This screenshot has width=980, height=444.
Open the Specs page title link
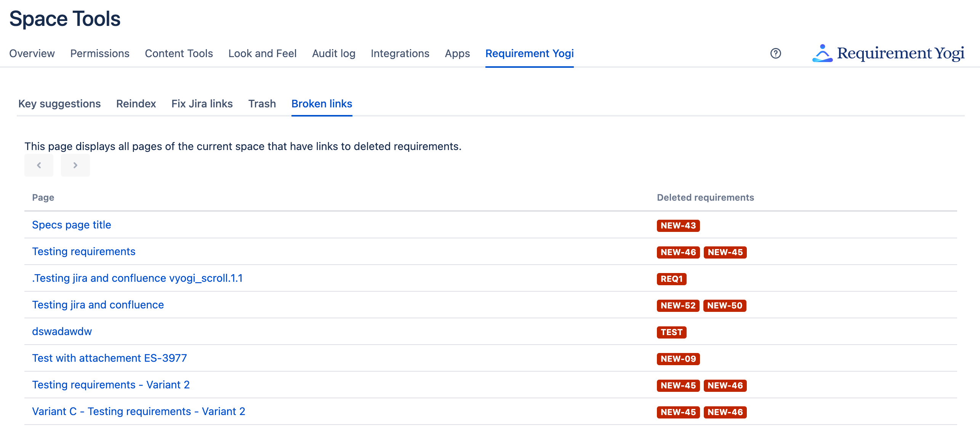coord(72,225)
